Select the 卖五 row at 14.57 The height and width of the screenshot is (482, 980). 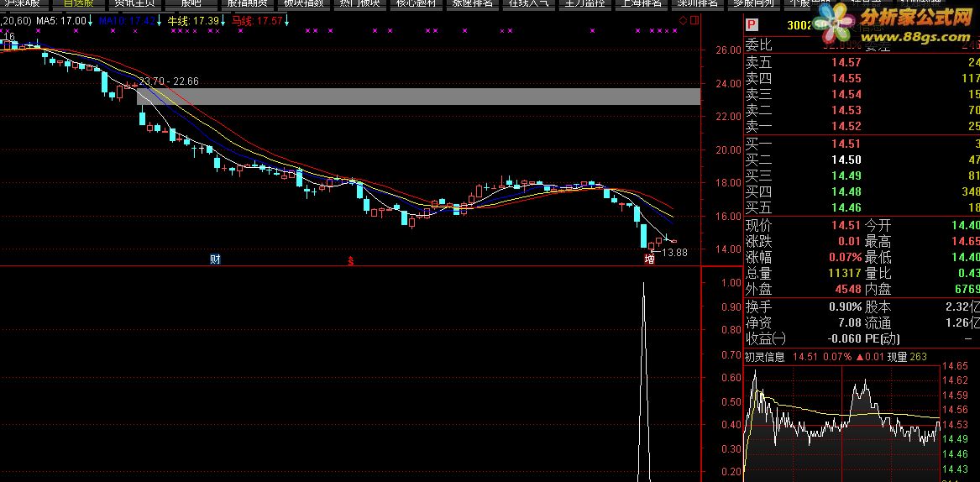coord(862,62)
